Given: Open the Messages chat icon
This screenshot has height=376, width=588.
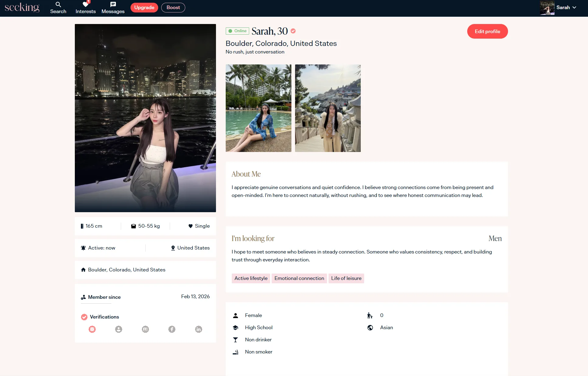Looking at the screenshot, I should 113,5.
